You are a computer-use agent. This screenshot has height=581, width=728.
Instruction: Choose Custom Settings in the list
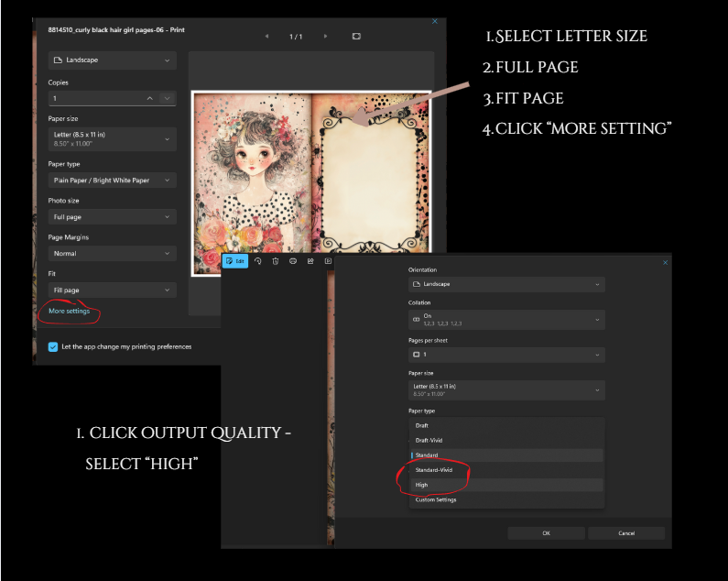pyautogui.click(x=506, y=500)
